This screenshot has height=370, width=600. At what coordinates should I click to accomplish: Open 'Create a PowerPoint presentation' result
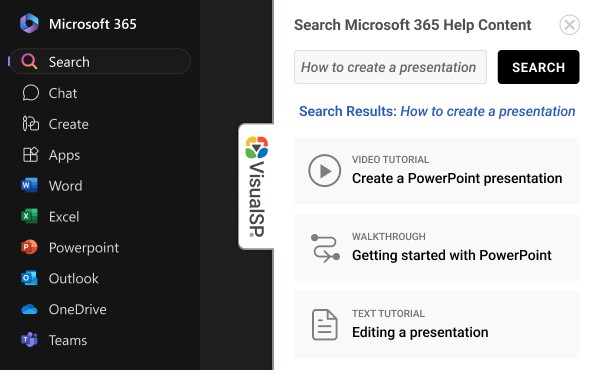[437, 171]
